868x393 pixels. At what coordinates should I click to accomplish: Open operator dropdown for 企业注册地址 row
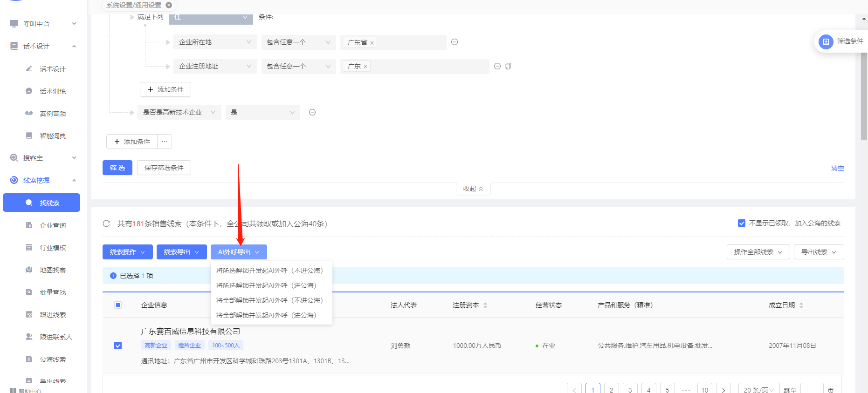pyautogui.click(x=298, y=66)
